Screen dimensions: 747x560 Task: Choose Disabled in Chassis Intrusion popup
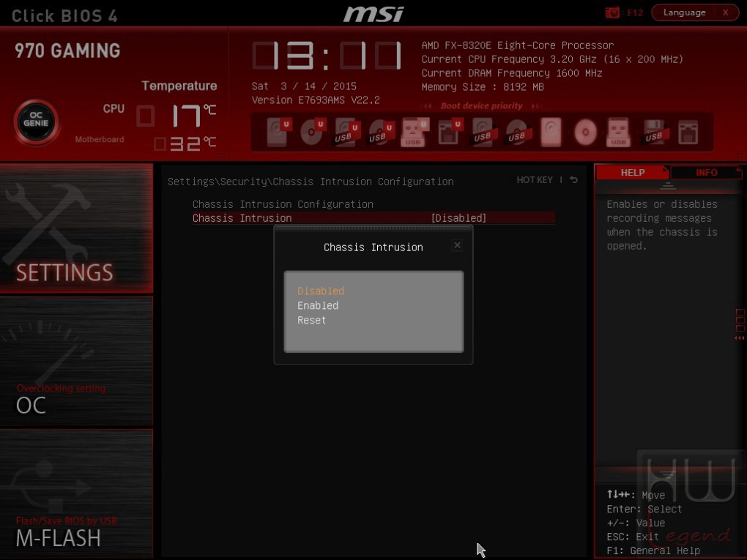(x=321, y=291)
